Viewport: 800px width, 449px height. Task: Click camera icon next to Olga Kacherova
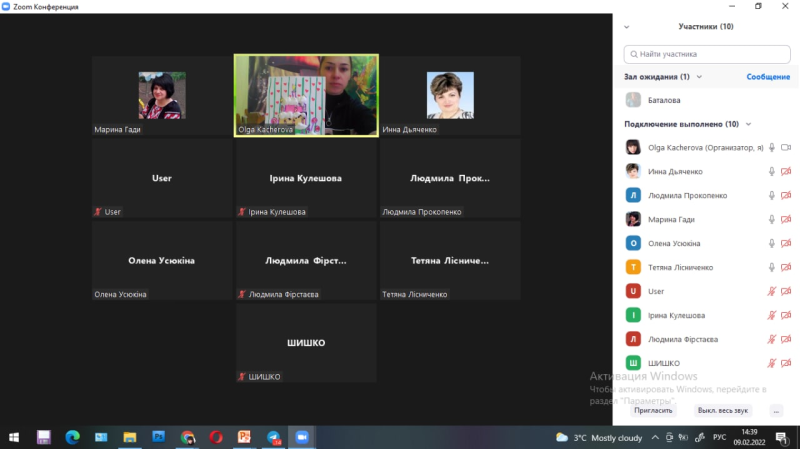tap(786, 147)
